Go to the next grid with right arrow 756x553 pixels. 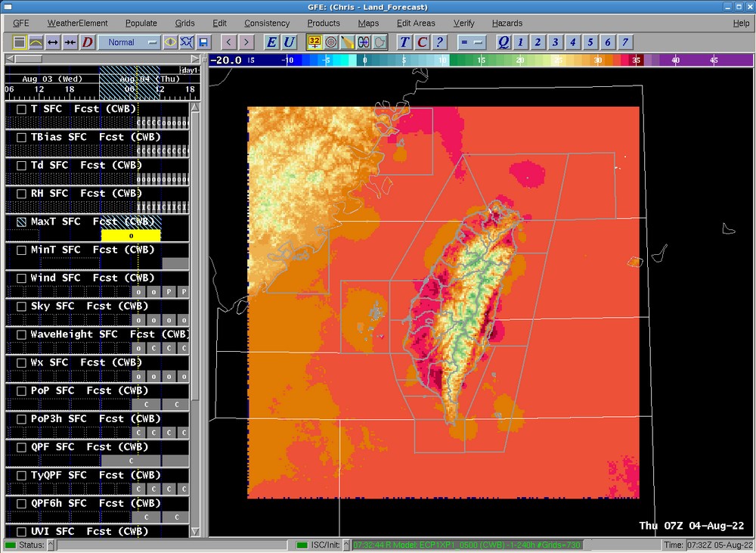pos(246,42)
